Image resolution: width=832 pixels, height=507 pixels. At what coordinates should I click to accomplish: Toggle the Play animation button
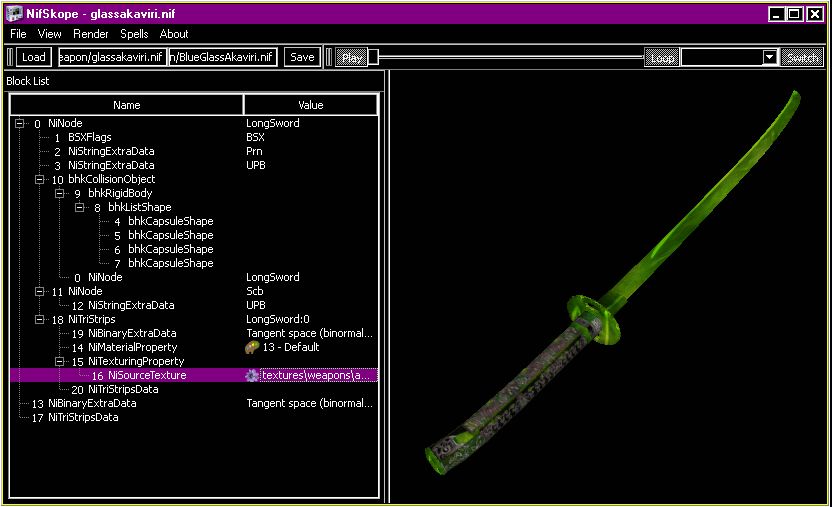pos(352,58)
